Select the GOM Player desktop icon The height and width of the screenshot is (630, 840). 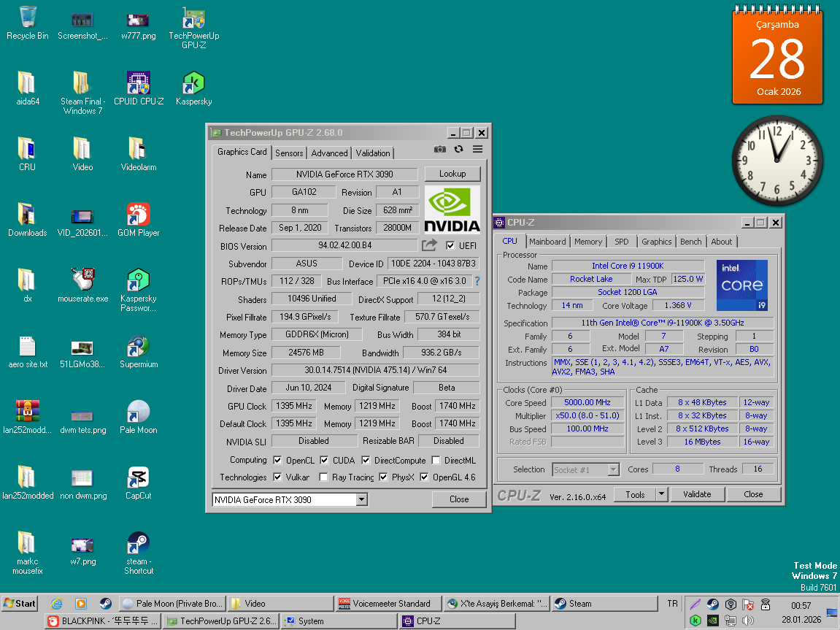(138, 220)
